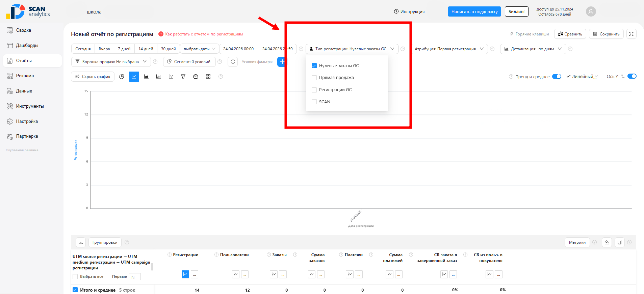Open Партнёрка in sidebar
Image resolution: width=644 pixels, height=294 pixels.
tap(32, 136)
